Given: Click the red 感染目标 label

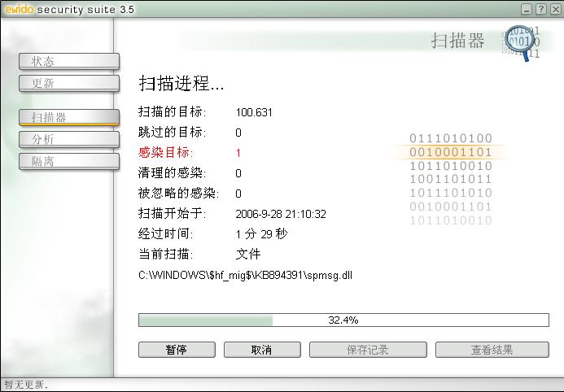Looking at the screenshot, I should point(165,153).
